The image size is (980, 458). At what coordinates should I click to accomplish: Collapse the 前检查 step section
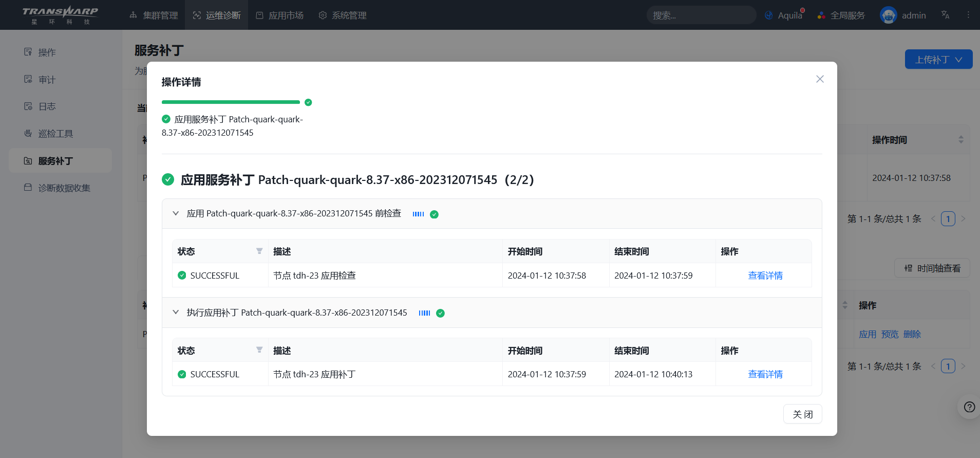pos(176,213)
